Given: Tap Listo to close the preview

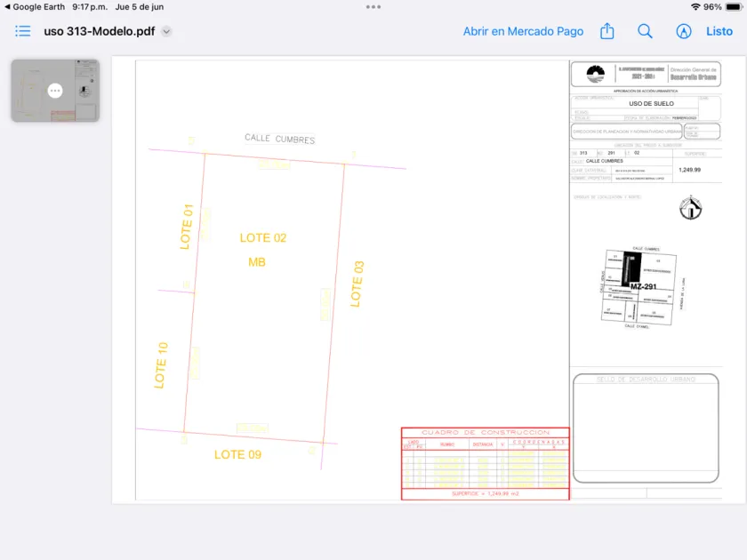Looking at the screenshot, I should (719, 31).
